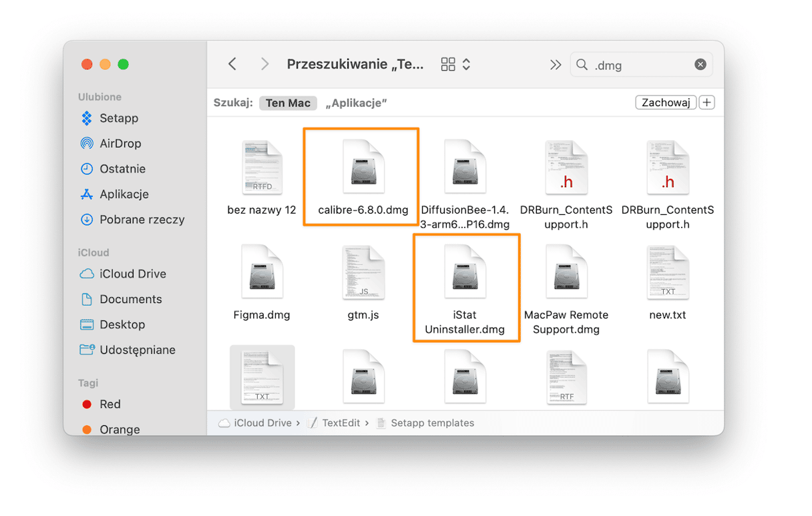Image resolution: width=812 pixels, height=516 pixels.
Task: Open AirDrop from the sidebar
Action: point(110,144)
